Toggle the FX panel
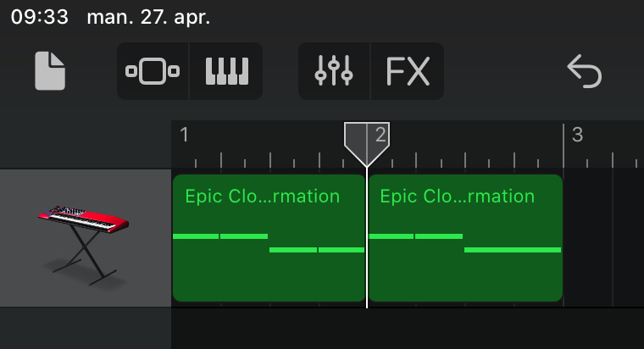Viewport: 644px width, 349px height. point(408,72)
